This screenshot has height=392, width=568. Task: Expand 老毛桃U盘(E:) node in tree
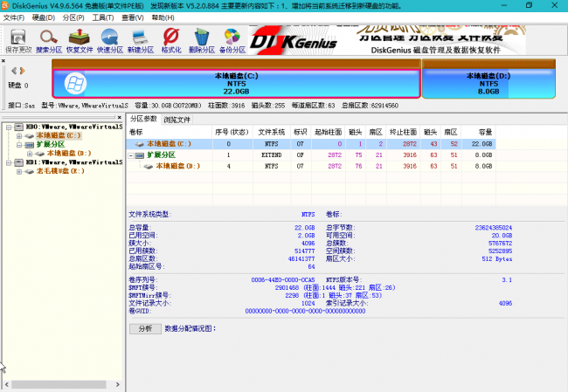[19, 171]
